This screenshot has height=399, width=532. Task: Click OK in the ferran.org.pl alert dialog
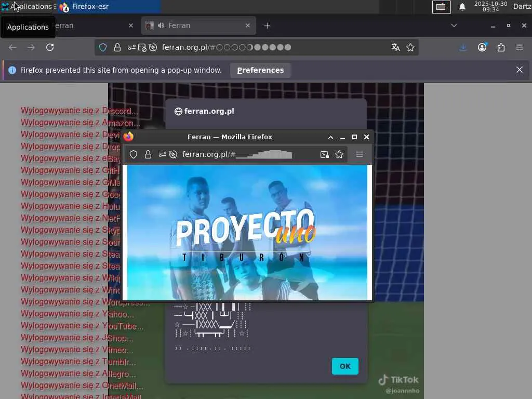pos(345,366)
